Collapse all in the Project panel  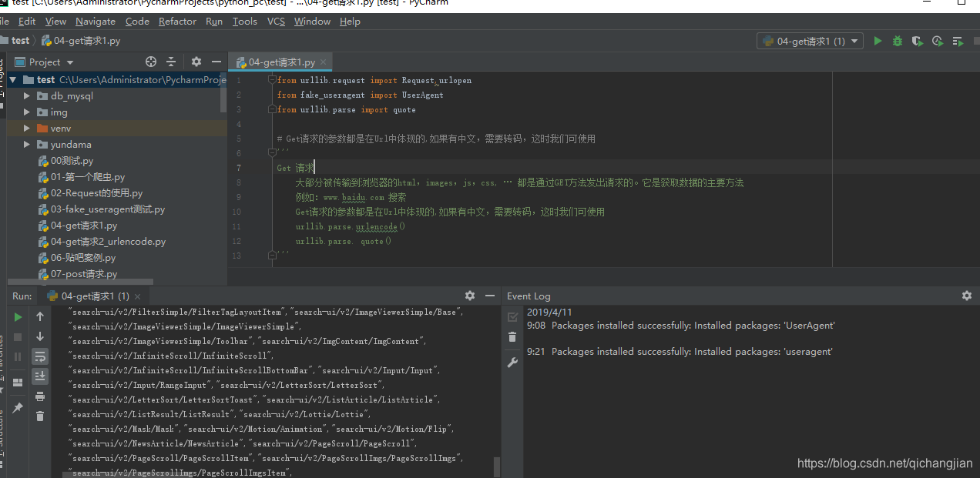[x=171, y=62]
